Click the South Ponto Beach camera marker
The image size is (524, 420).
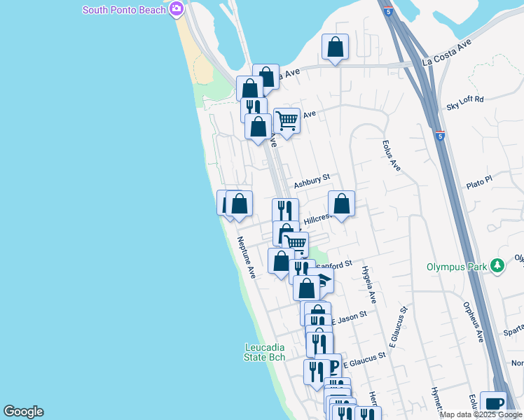pos(177,9)
